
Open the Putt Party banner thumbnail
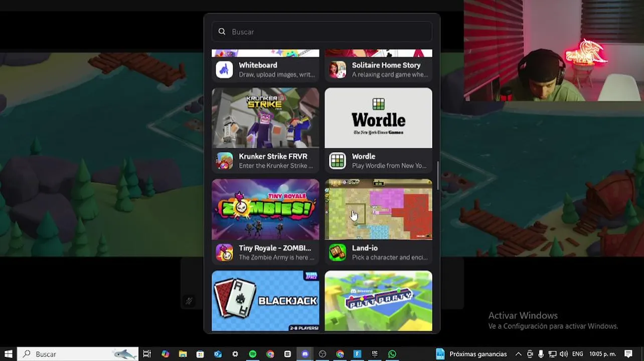(378, 301)
